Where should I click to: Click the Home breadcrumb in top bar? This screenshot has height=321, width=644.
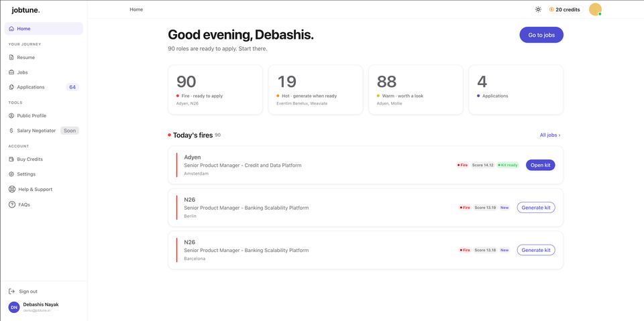click(136, 9)
